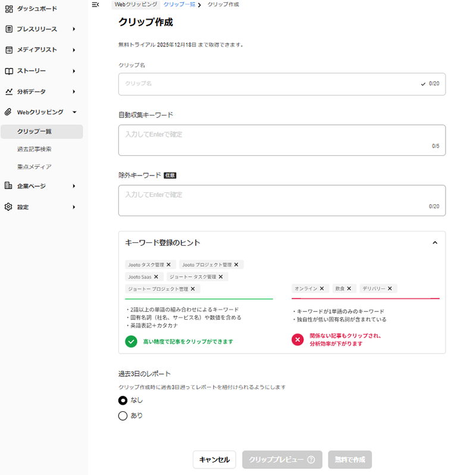Collapse the sidebar with the hamburger icon

(95, 5)
